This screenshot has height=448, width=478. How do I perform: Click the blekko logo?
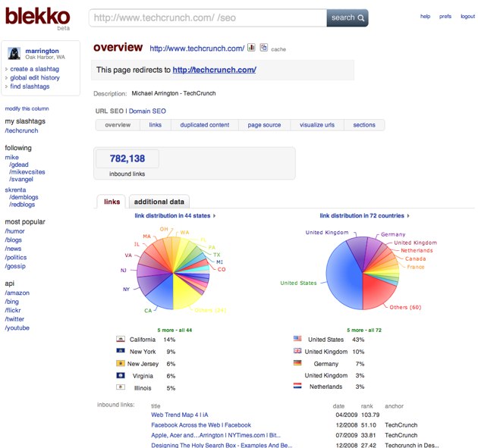[37, 16]
